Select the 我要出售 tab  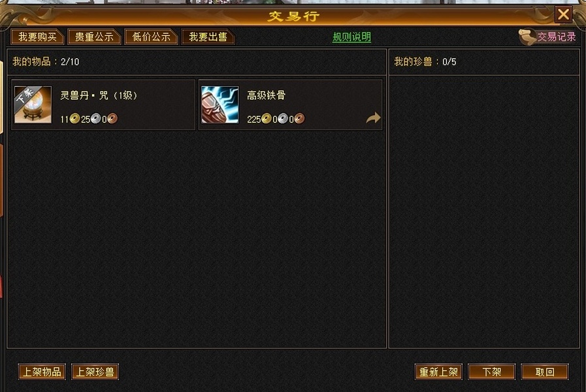tap(208, 37)
